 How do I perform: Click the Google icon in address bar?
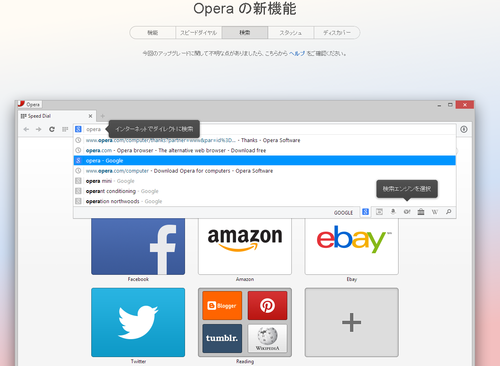(x=78, y=129)
